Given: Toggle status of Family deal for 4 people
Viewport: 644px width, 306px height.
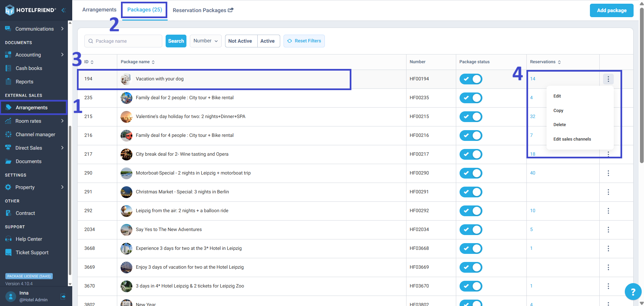Looking at the screenshot, I should pos(471,136).
